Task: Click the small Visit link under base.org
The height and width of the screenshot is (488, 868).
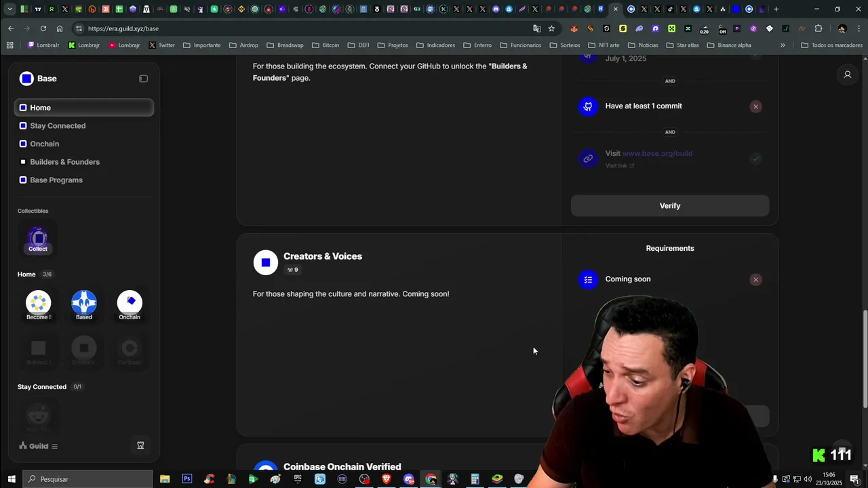Action: point(620,166)
